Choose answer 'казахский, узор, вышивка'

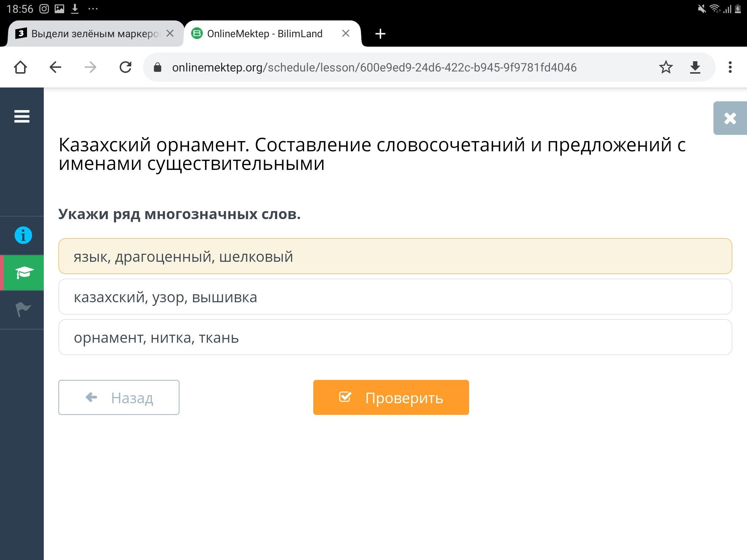(395, 297)
